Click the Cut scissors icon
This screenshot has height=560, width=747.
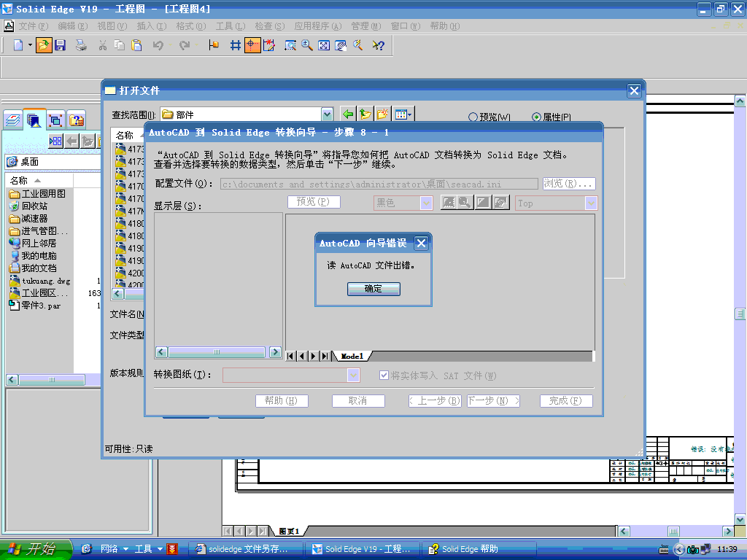point(102,45)
